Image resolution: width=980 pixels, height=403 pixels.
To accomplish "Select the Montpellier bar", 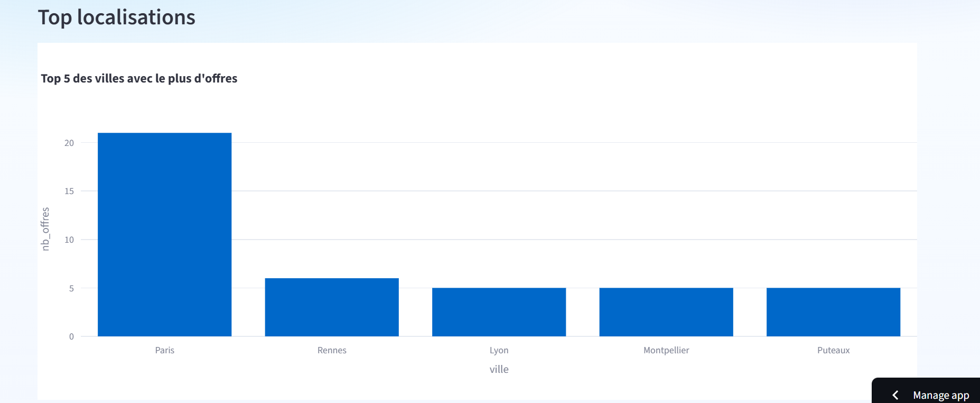I will click(666, 312).
